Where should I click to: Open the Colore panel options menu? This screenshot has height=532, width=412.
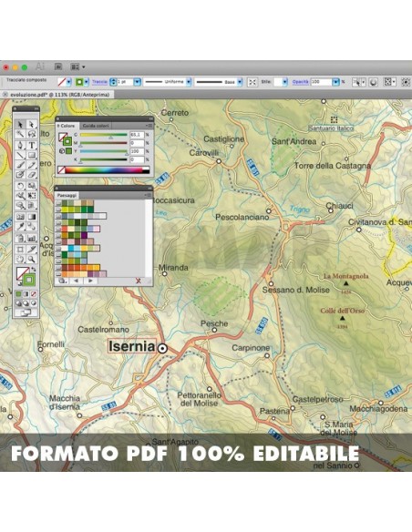[149, 126]
